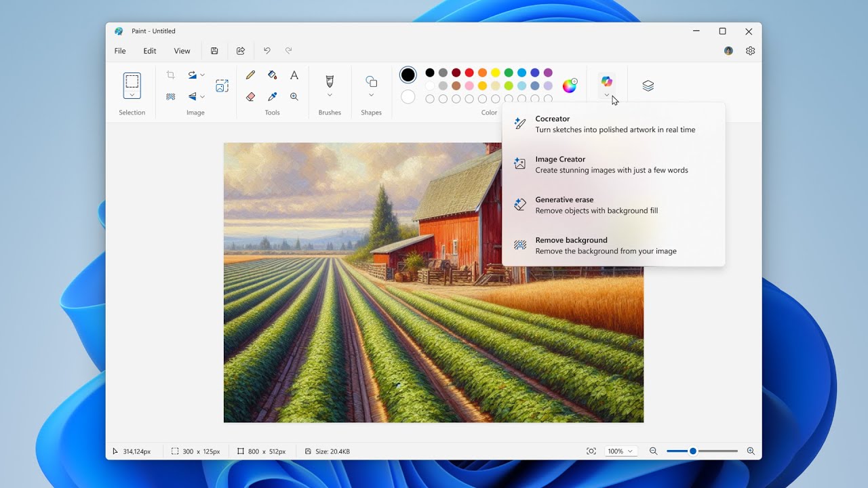Click Remove background icon in Image group
This screenshot has width=868, height=488.
tap(171, 96)
